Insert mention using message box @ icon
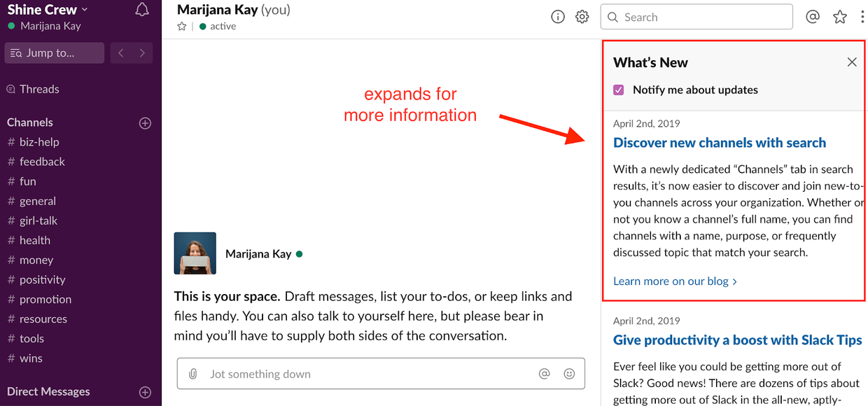Screen dimensions: 868x406 click(544, 374)
